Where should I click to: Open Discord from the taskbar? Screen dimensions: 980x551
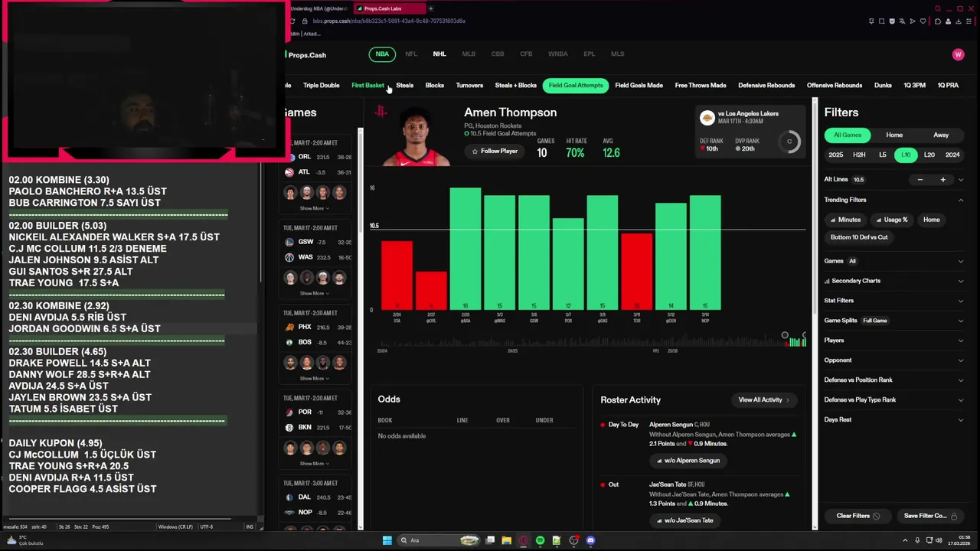590,540
